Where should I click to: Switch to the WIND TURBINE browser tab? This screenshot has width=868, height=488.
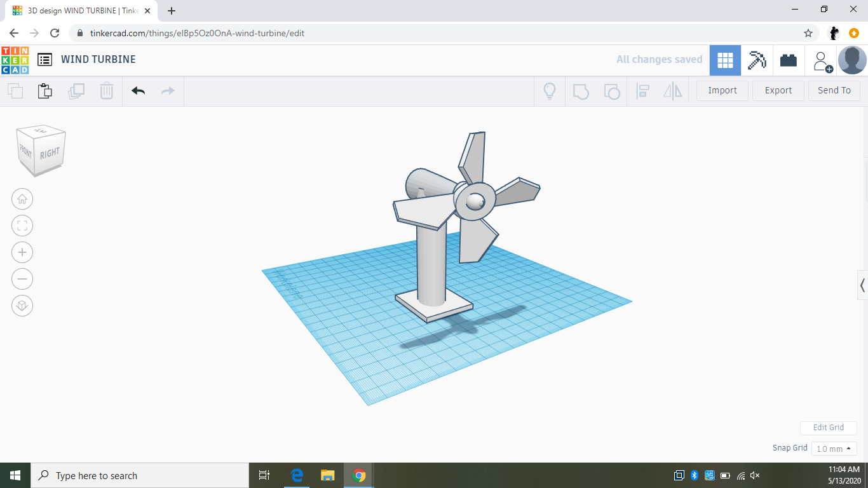(x=76, y=11)
